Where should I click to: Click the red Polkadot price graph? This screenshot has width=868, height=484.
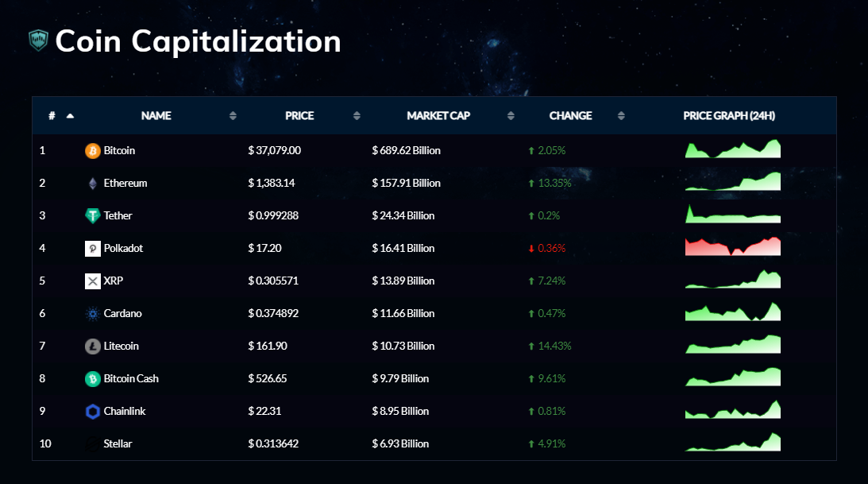[733, 246]
